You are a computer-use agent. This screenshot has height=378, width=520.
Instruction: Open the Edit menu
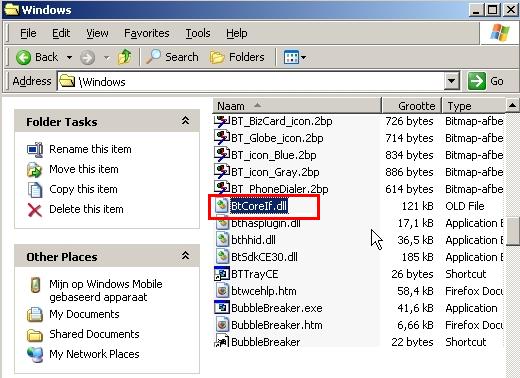click(x=61, y=33)
